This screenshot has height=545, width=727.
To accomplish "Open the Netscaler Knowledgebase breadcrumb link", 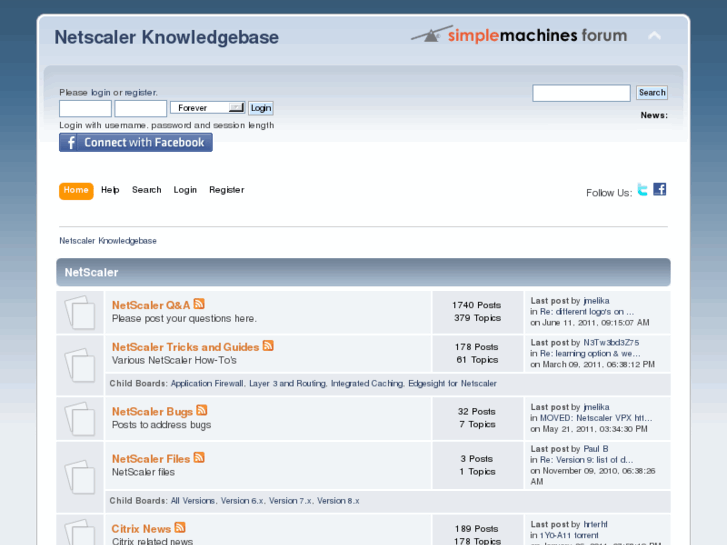I will pyautogui.click(x=108, y=241).
